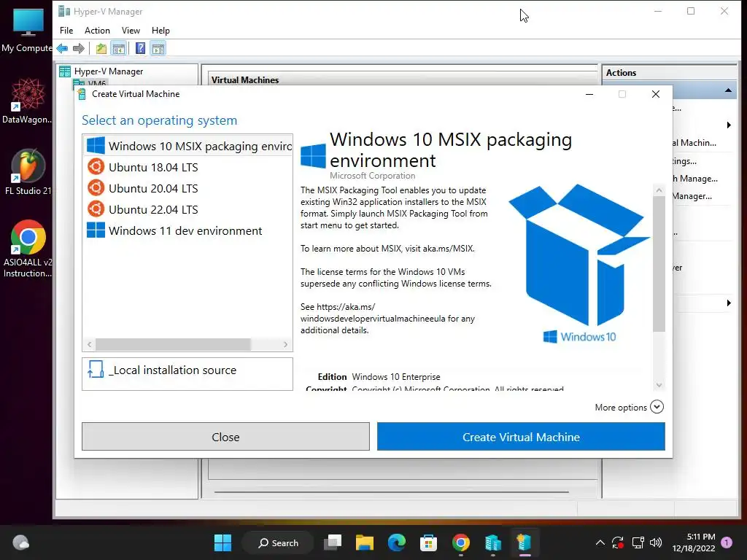Click the Forward arrow in Hyper-V Manager toolbar
This screenshot has height=560, width=747.
79,49
